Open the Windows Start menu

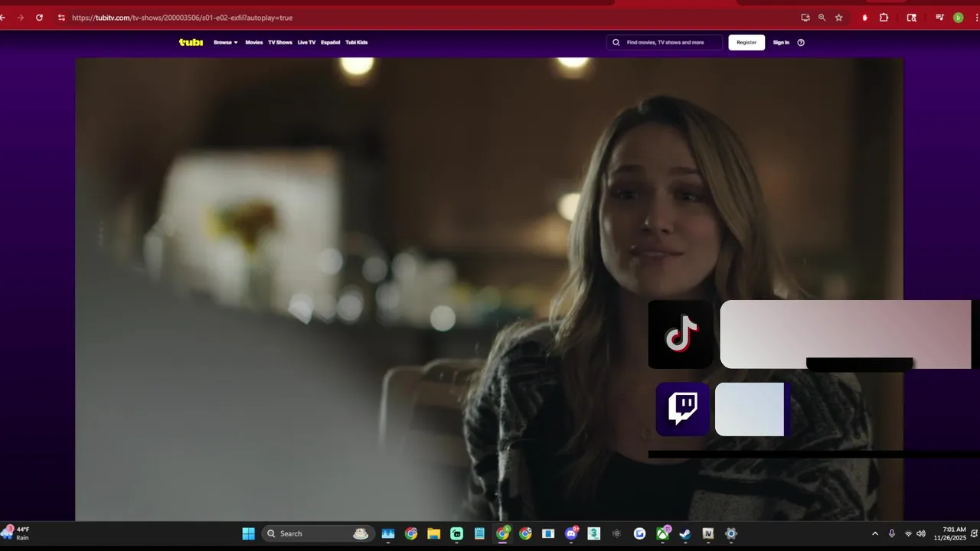pyautogui.click(x=249, y=533)
